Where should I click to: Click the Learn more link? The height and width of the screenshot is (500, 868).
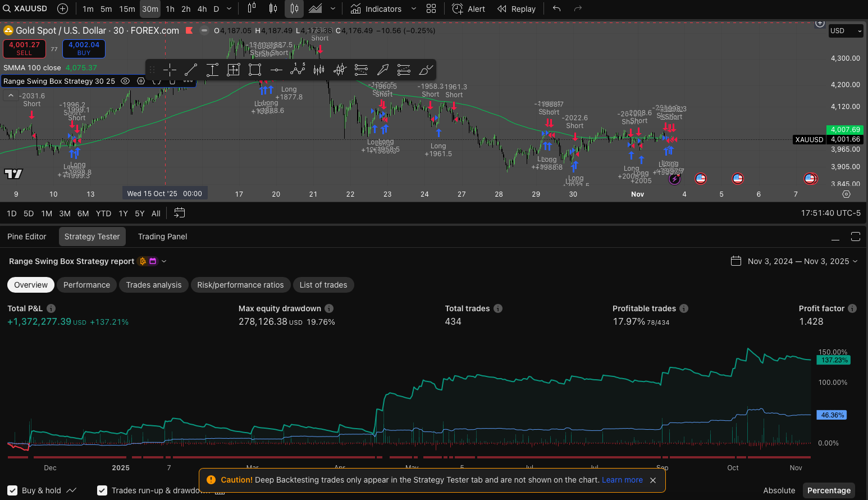pos(622,480)
